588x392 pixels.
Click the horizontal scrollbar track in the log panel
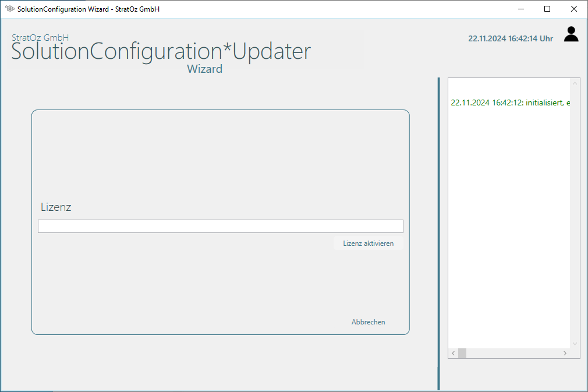(x=512, y=354)
